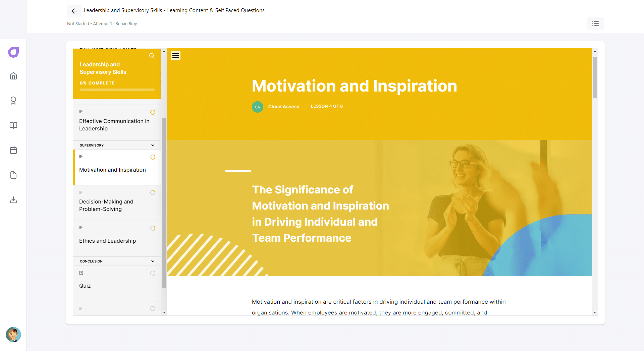Click the SUPERVISORY section label
Image resolution: width=644 pixels, height=351 pixels.
point(92,145)
